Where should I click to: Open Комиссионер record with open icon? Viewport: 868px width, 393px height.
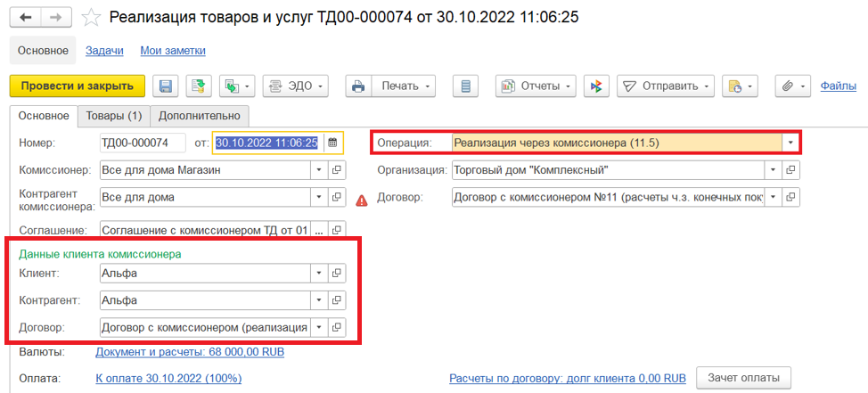point(337,170)
